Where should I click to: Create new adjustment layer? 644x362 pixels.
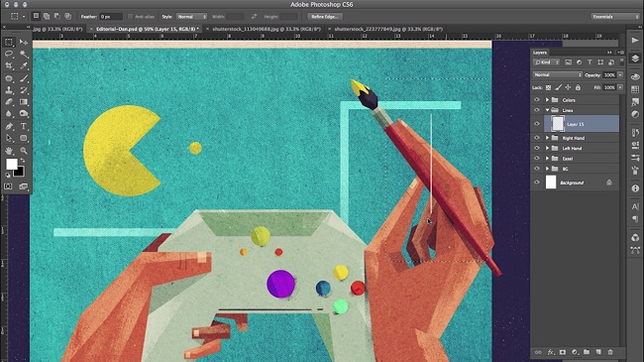(575, 352)
